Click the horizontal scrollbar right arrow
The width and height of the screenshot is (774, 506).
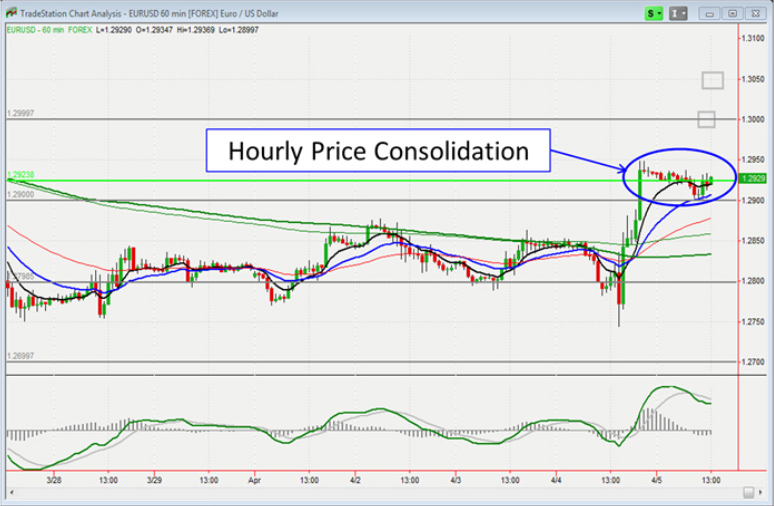coord(763,493)
